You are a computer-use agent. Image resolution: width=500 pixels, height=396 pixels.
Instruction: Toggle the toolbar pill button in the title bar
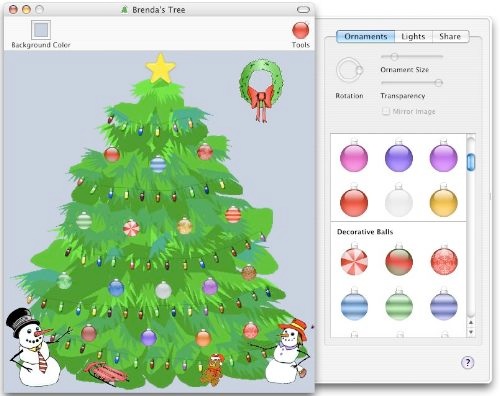coord(303,10)
